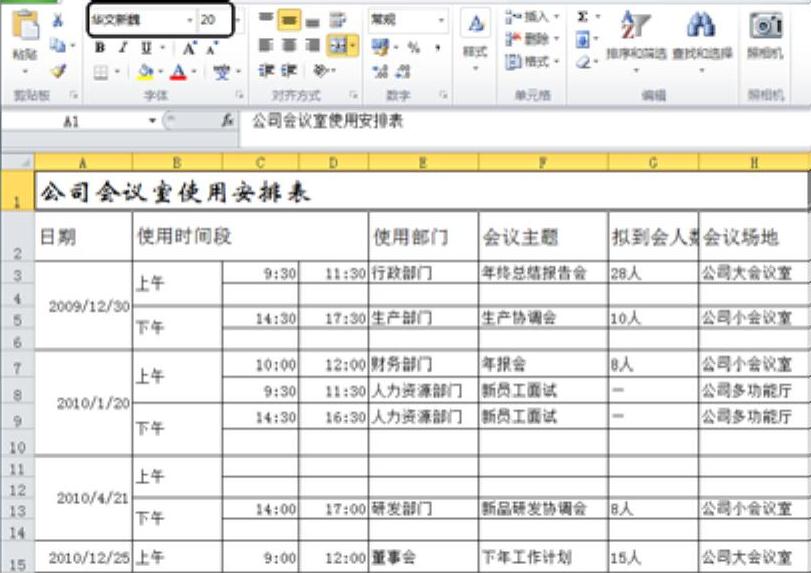Toggle Center horizontal alignment
This screenshot has height=573, width=811.
pyautogui.click(x=289, y=46)
